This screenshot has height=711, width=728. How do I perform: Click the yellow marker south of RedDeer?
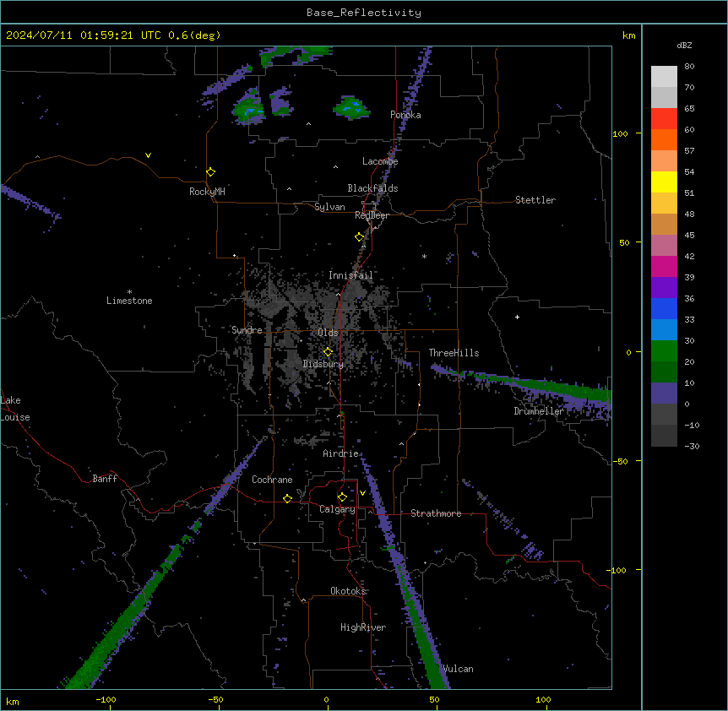pos(360,237)
